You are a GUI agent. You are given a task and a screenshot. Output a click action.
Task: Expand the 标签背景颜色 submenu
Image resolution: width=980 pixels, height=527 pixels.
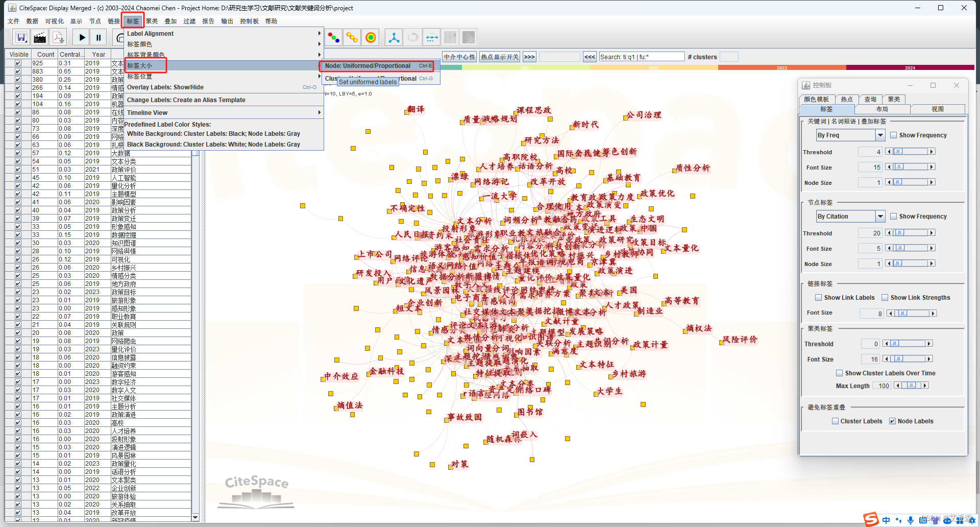pyautogui.click(x=224, y=55)
